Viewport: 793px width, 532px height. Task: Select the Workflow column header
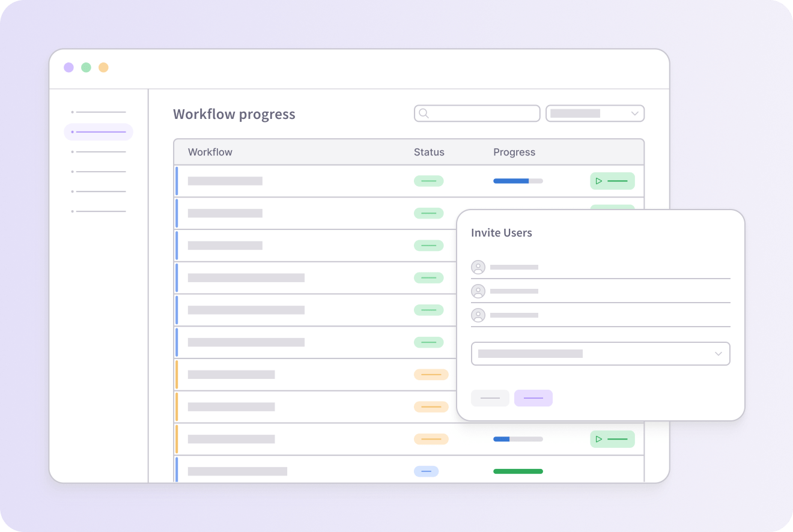pos(210,152)
